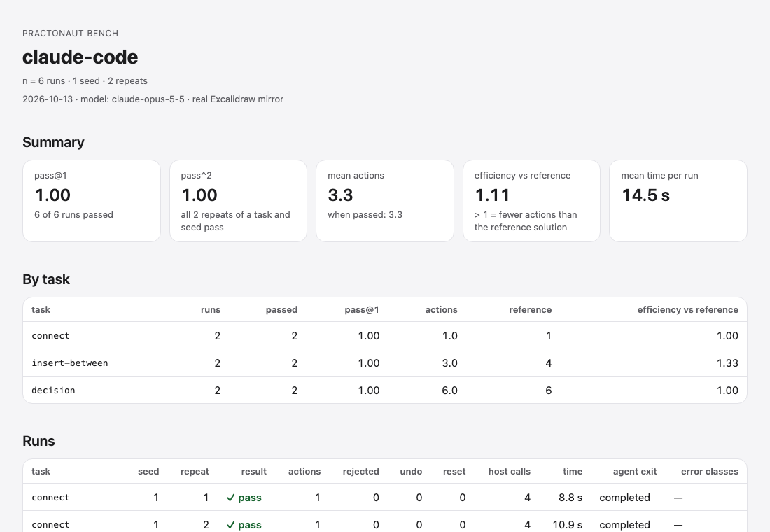Click pass result for connect repeat 2
770x532 pixels.
click(244, 525)
